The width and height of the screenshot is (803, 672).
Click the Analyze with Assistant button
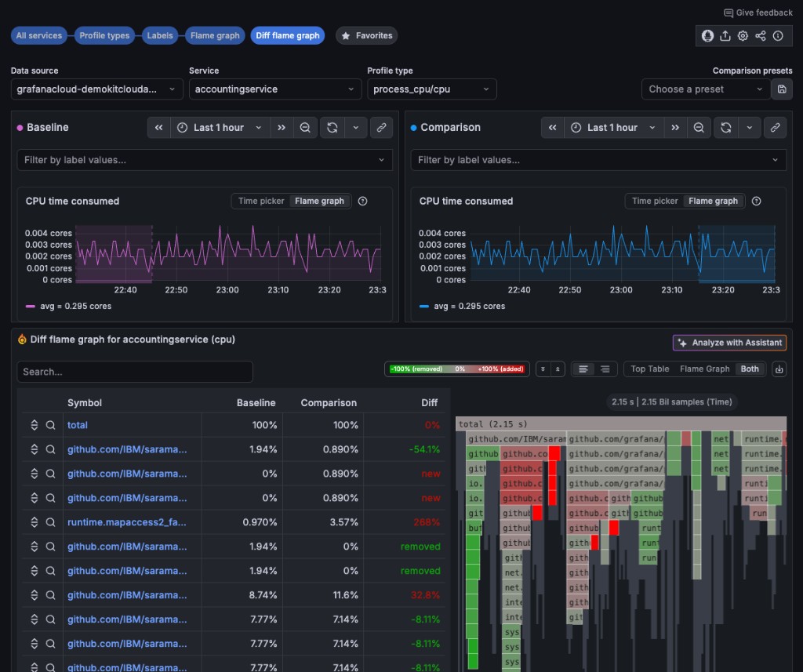click(x=729, y=343)
